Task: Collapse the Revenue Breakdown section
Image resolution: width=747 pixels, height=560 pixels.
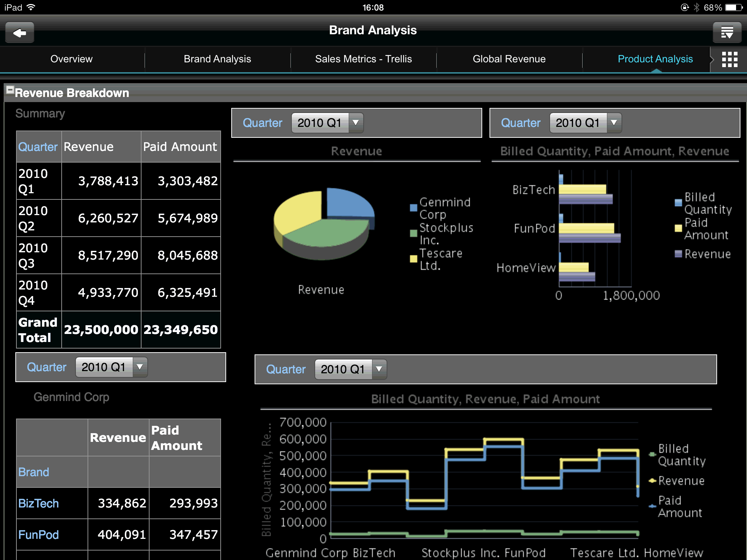Action: pos(10,90)
